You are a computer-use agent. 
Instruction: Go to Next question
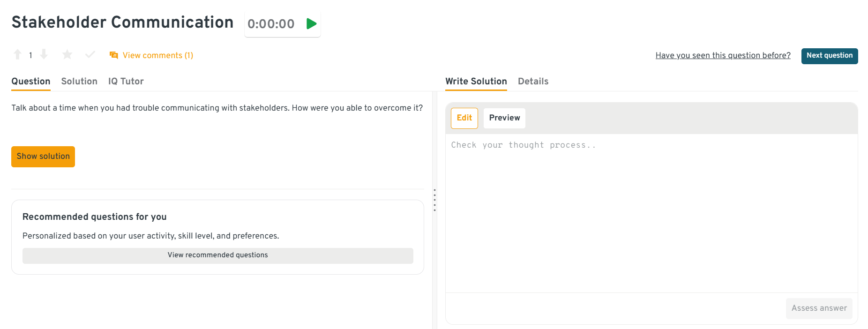(829, 56)
